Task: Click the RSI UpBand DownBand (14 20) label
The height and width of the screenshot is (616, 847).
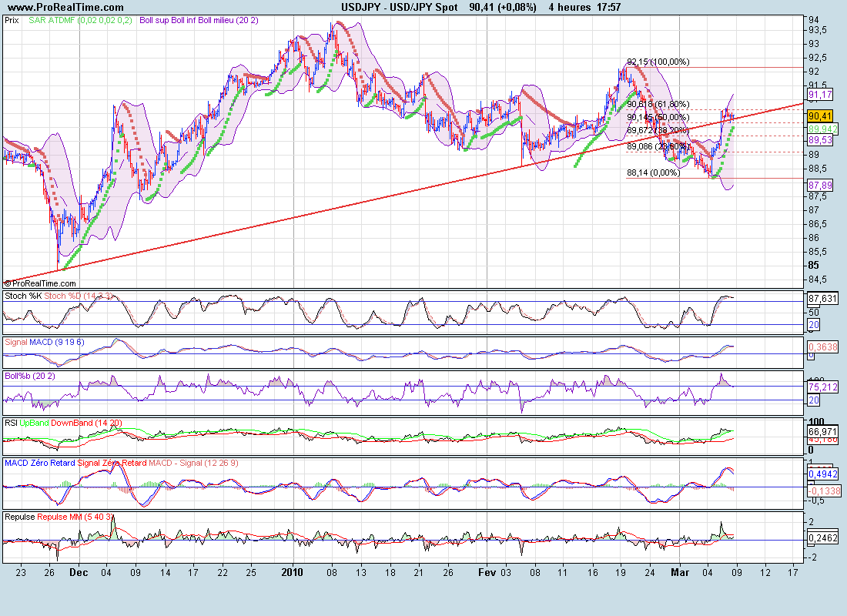Action: pyautogui.click(x=63, y=423)
